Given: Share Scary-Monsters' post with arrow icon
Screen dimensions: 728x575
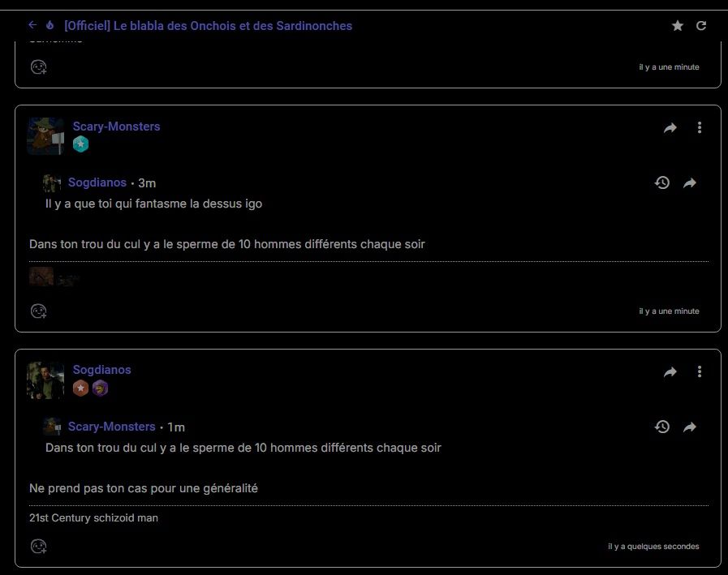Looking at the screenshot, I should pyautogui.click(x=670, y=127).
